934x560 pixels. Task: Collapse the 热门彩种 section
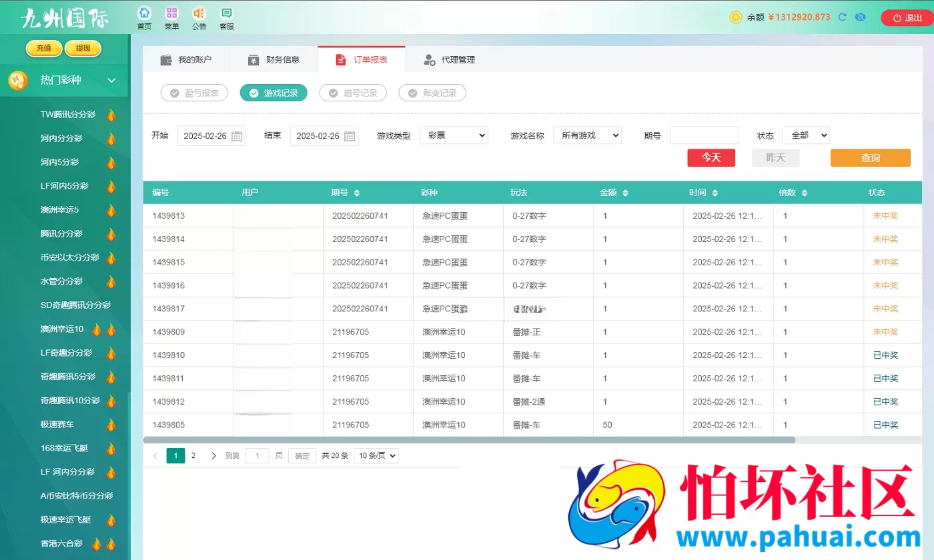(112, 81)
